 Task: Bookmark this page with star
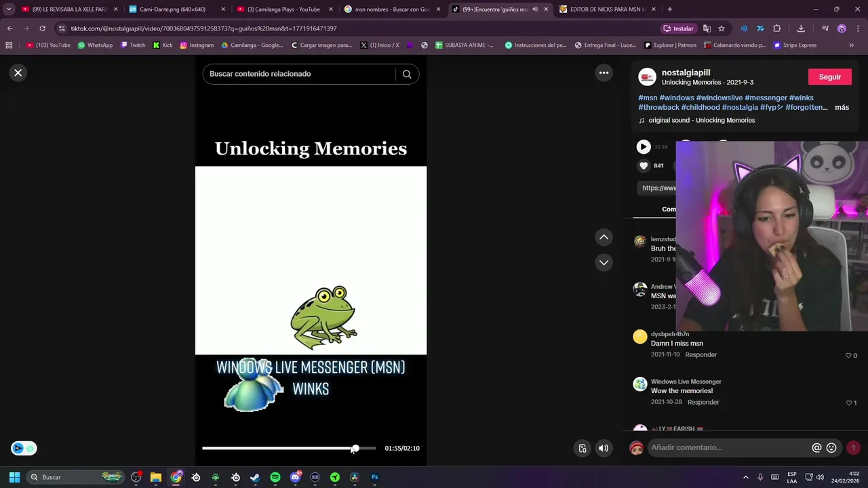722,28
